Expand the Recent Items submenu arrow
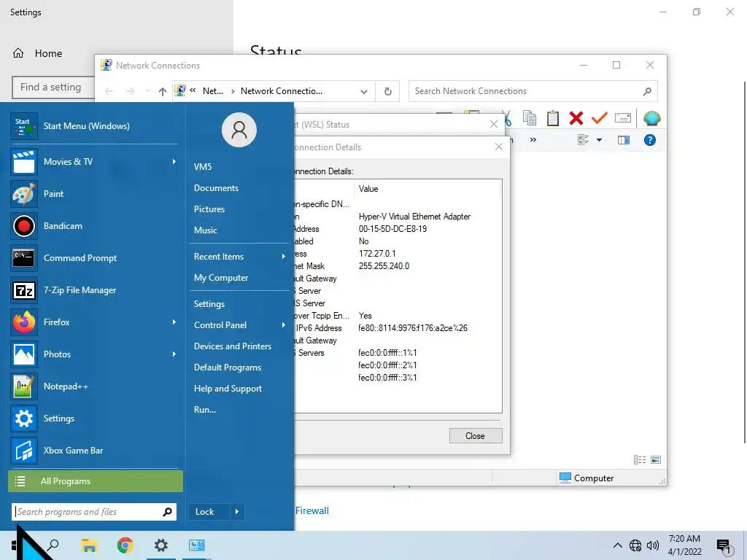Viewport: 747px width, 560px height. (x=284, y=256)
